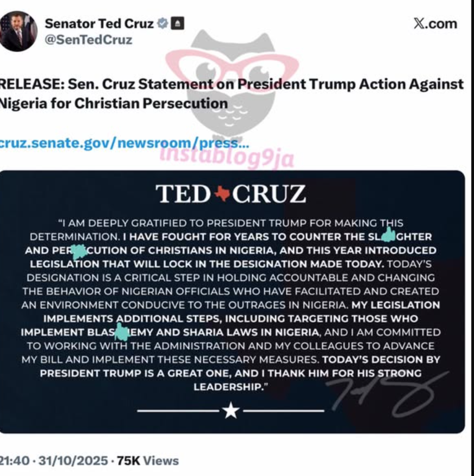Click the red Texas shape in the logo
This screenshot has height=476, width=474.
click(x=222, y=194)
